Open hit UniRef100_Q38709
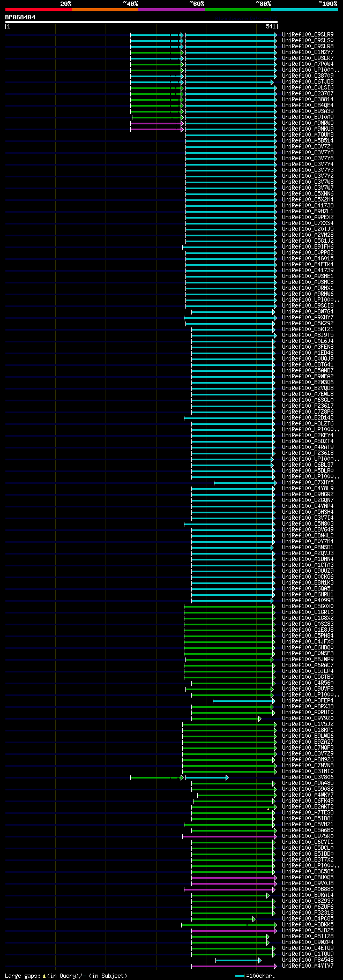Image resolution: width=343 pixels, height=980 pixels. (x=308, y=76)
